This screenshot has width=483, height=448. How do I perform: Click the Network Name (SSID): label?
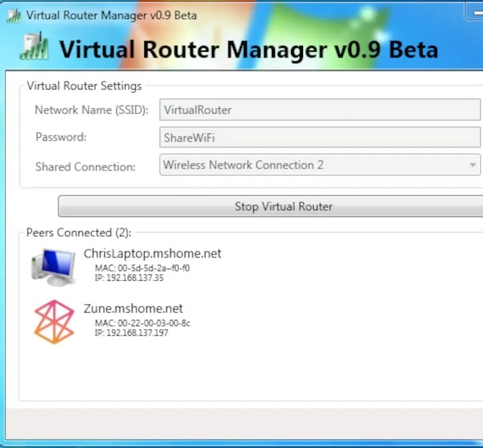click(x=92, y=110)
